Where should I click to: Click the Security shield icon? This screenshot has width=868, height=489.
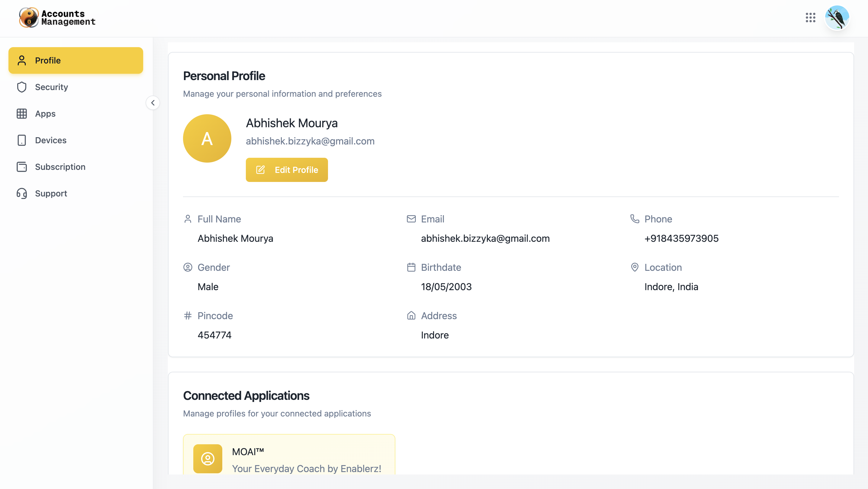(21, 87)
